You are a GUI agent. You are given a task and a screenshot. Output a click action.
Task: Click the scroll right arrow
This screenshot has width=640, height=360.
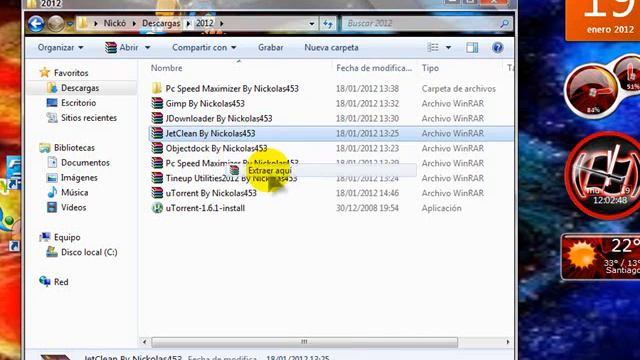(x=507, y=342)
